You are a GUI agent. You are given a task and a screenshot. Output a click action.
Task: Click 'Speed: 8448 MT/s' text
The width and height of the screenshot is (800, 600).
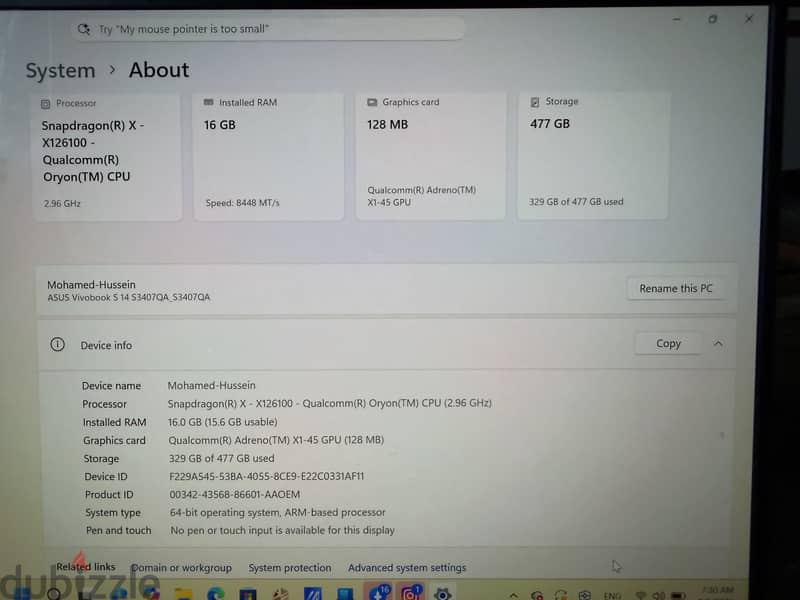242,203
